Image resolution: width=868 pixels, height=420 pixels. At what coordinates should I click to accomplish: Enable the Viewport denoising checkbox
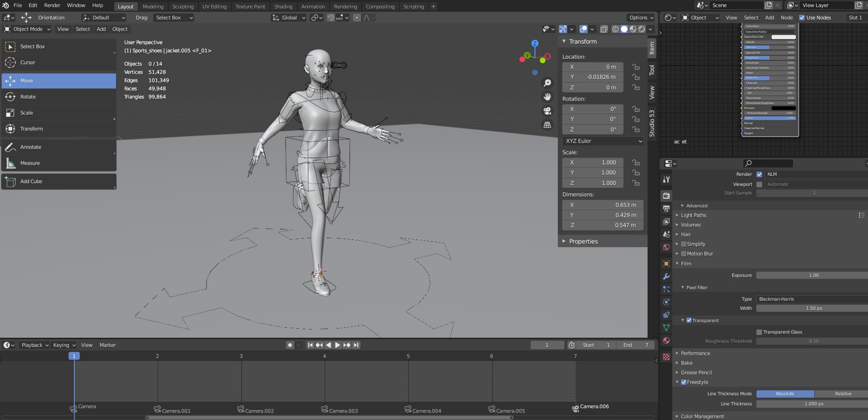[759, 184]
